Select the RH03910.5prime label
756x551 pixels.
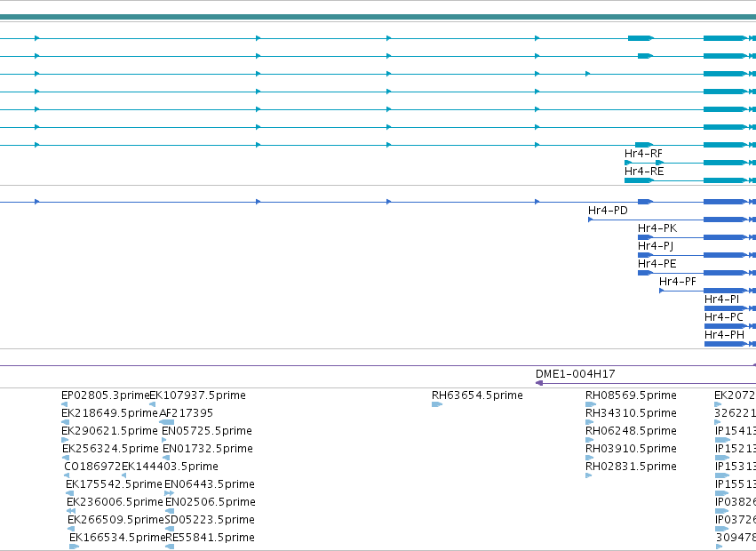[x=631, y=449]
